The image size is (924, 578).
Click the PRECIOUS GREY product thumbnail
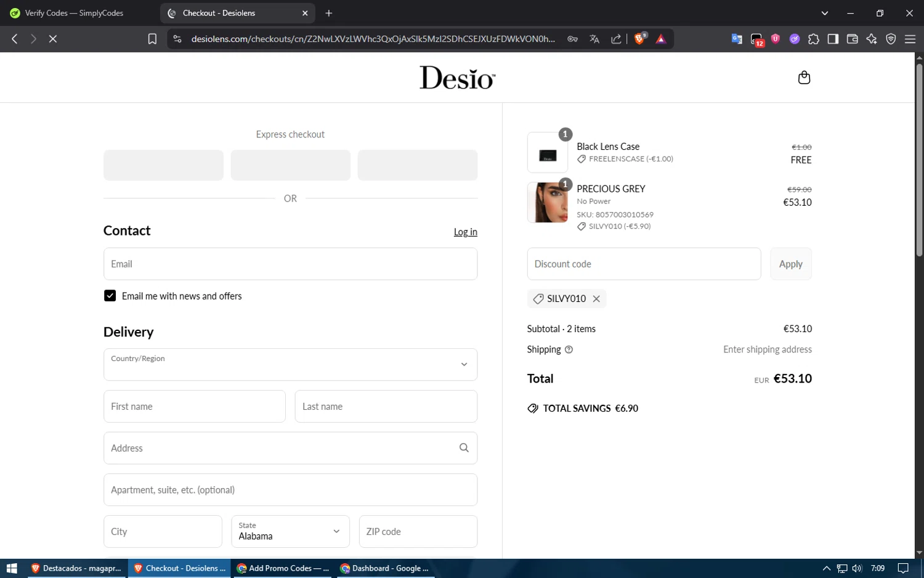pos(548,203)
